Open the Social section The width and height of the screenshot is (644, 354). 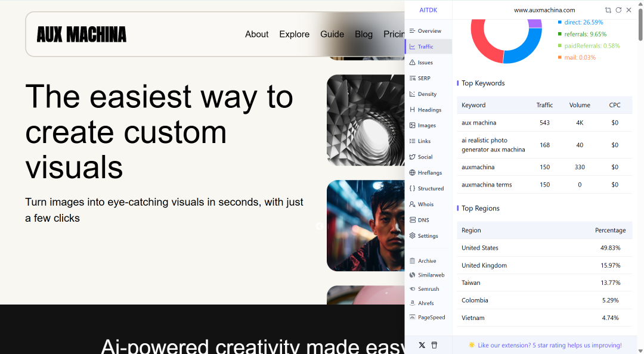pyautogui.click(x=428, y=157)
